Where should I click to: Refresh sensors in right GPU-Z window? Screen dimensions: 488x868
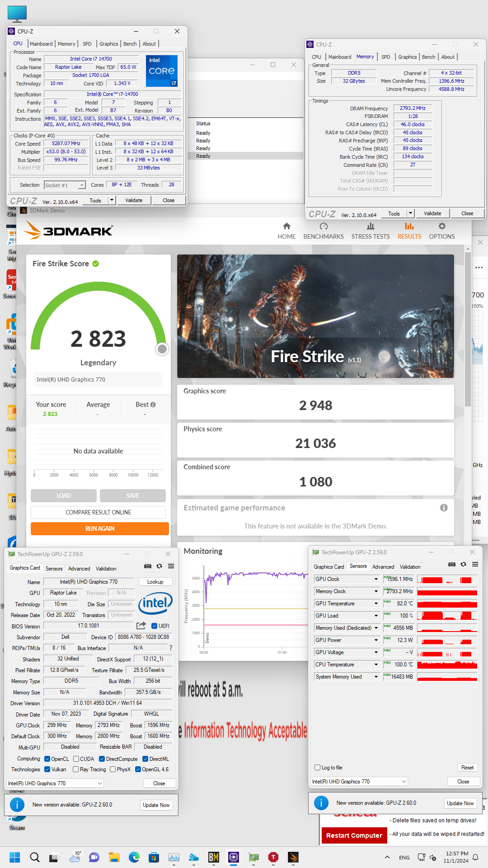463,564
